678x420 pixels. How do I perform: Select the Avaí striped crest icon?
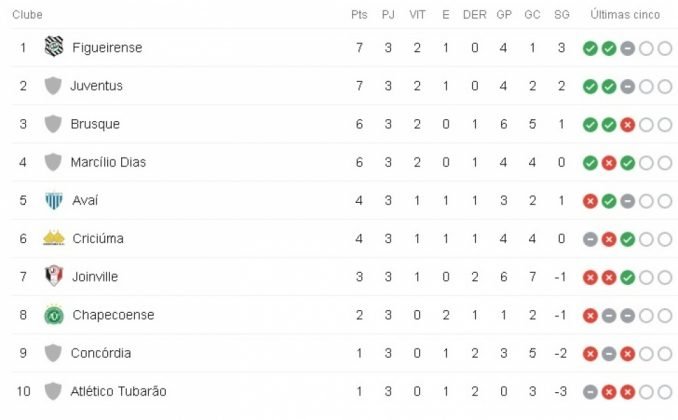coord(54,201)
